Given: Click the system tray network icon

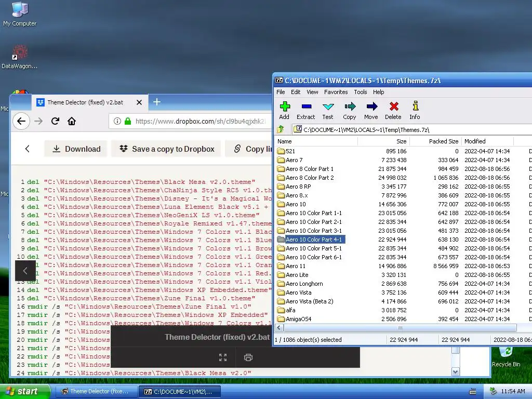Looking at the screenshot, I should tap(493, 391).
